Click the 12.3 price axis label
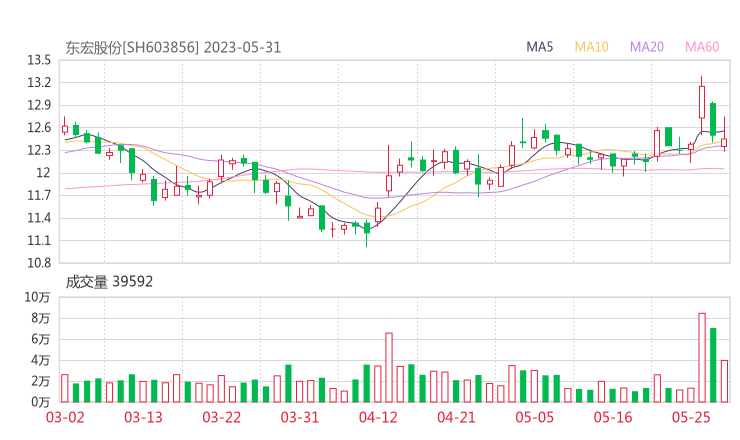The width and height of the screenshot is (740, 440). tap(39, 150)
